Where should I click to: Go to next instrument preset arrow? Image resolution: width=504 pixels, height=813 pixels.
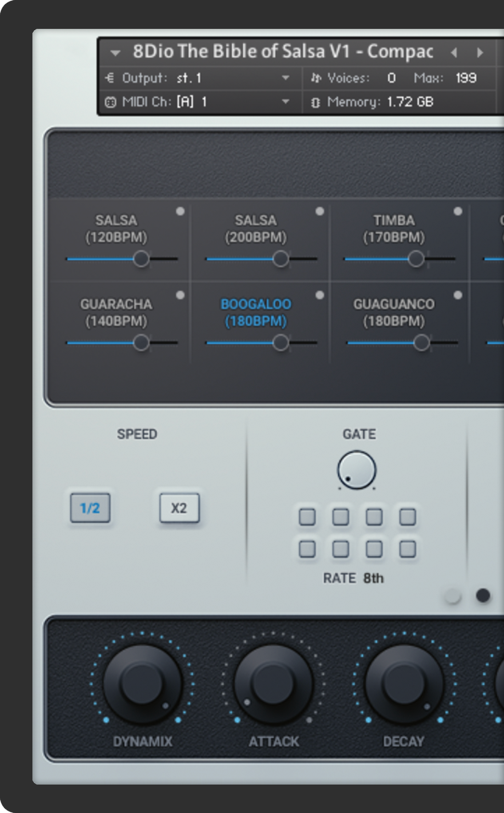tap(480, 53)
